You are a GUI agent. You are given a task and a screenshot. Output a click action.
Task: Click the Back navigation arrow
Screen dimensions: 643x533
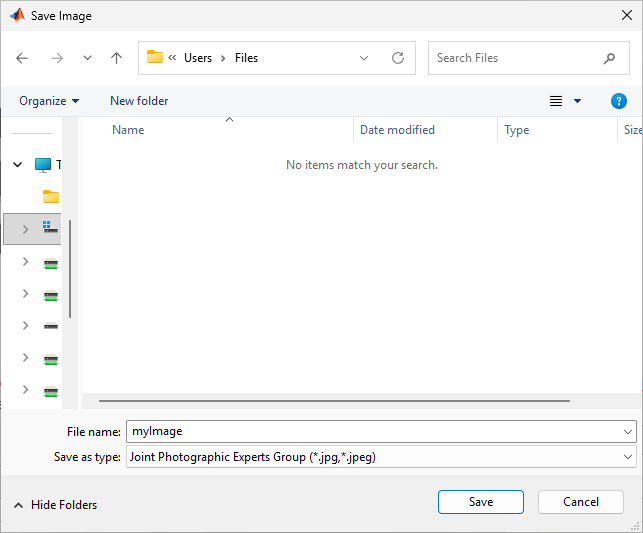[22, 58]
